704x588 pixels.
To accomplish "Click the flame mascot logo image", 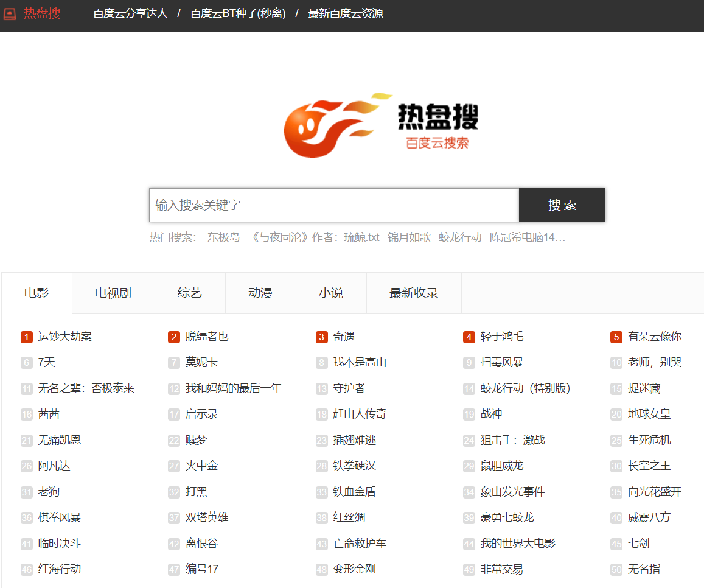I will pos(335,125).
